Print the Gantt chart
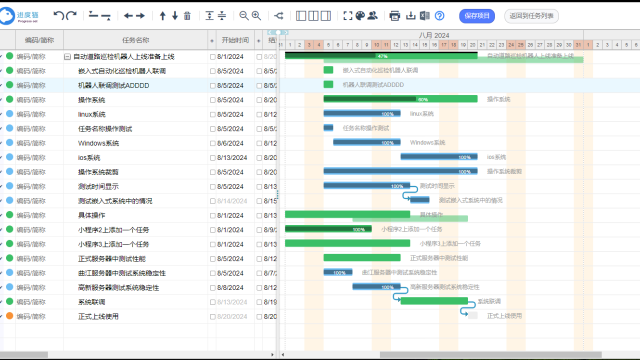The image size is (640, 360). 395,16
